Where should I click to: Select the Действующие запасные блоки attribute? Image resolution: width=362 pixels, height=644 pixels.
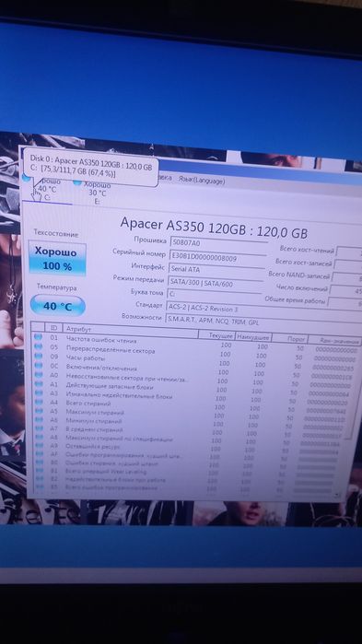(110, 387)
